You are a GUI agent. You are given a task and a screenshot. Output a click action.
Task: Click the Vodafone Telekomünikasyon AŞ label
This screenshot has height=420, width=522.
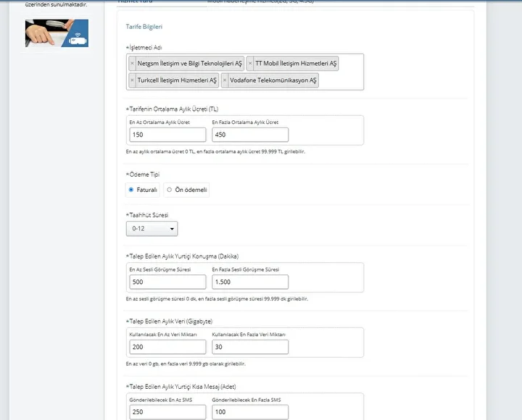coord(273,80)
